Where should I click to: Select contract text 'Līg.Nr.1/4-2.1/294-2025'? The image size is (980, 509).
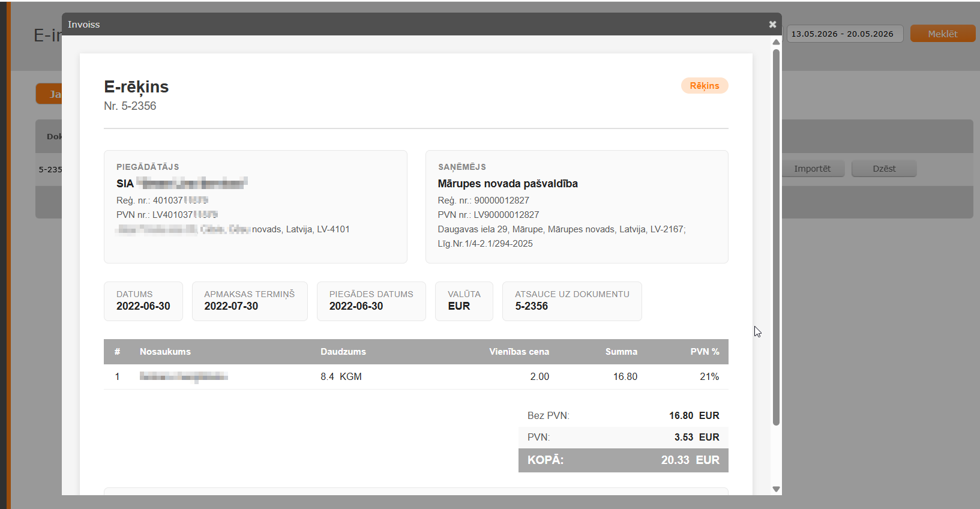[x=485, y=244]
